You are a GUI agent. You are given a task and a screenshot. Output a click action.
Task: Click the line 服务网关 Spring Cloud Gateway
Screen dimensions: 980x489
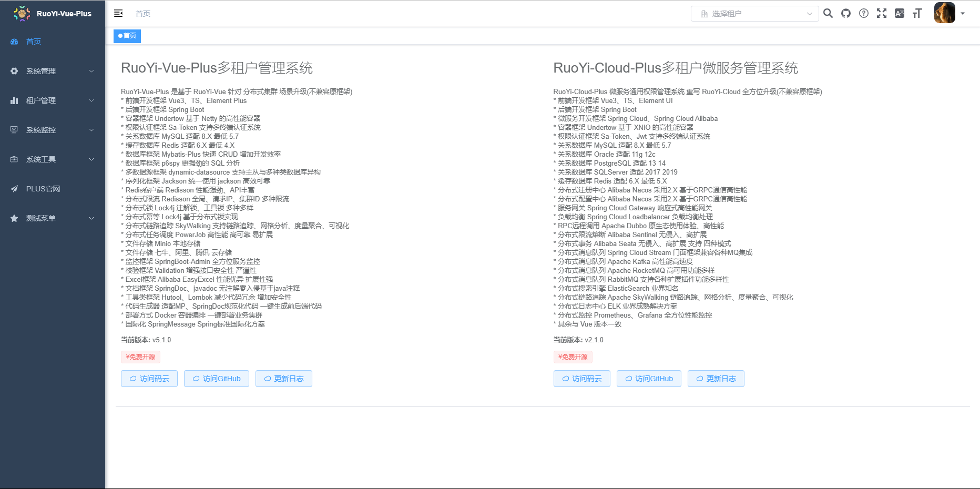633,208
